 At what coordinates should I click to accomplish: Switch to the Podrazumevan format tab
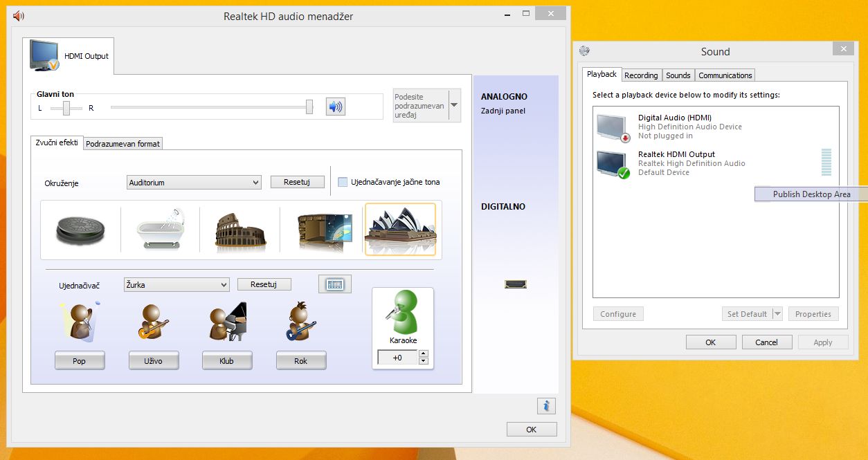click(123, 144)
